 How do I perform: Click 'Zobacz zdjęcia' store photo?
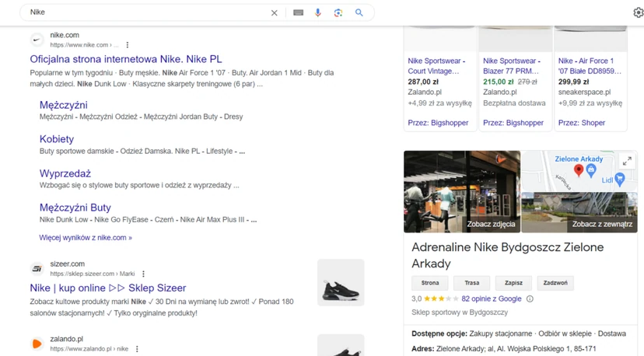click(x=462, y=192)
